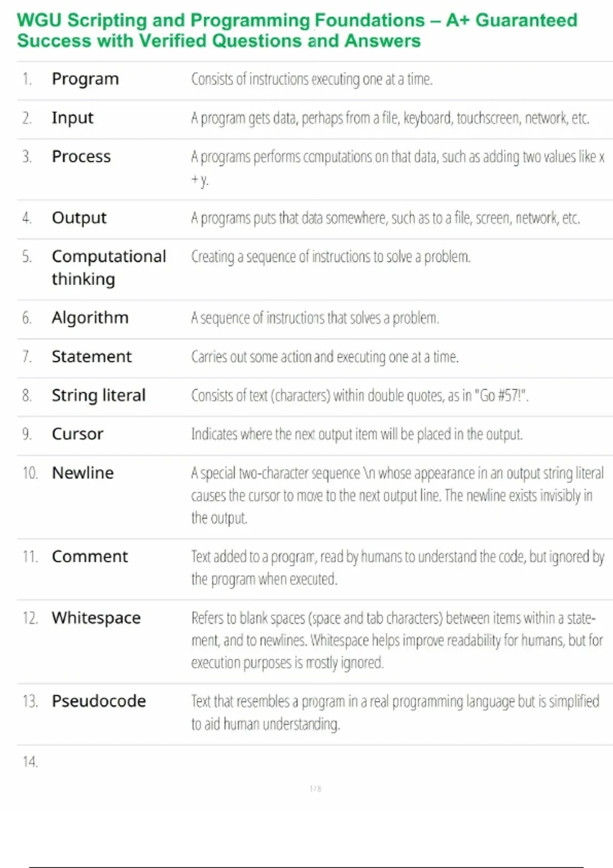Select the term "Program"

(85, 79)
